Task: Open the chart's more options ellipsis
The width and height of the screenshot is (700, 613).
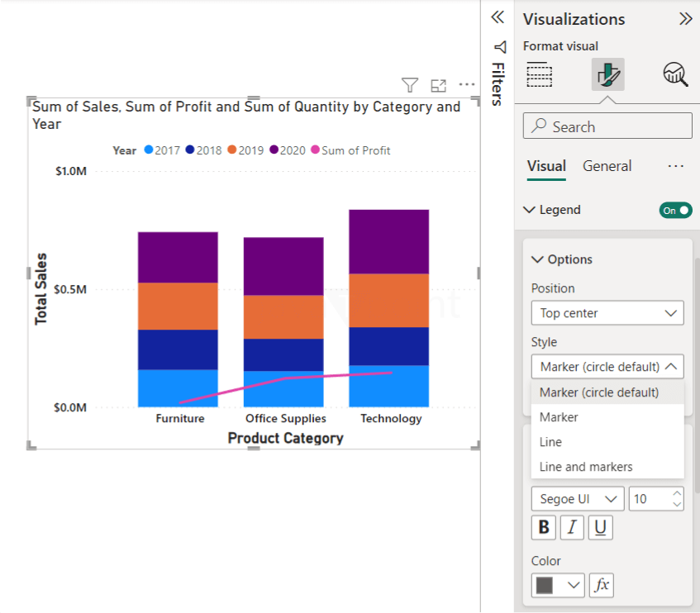Action: (x=467, y=84)
